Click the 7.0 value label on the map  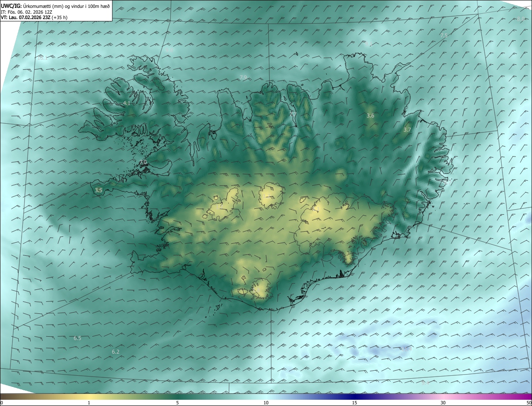pos(143,162)
